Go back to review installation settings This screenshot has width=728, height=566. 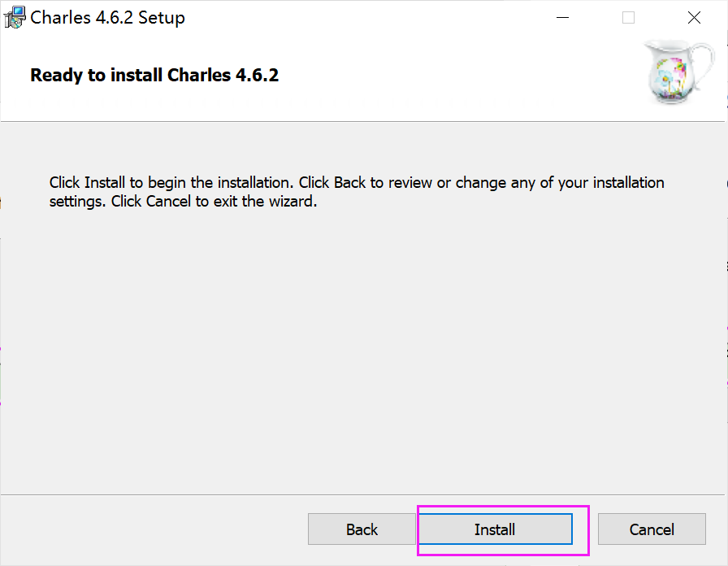362,529
